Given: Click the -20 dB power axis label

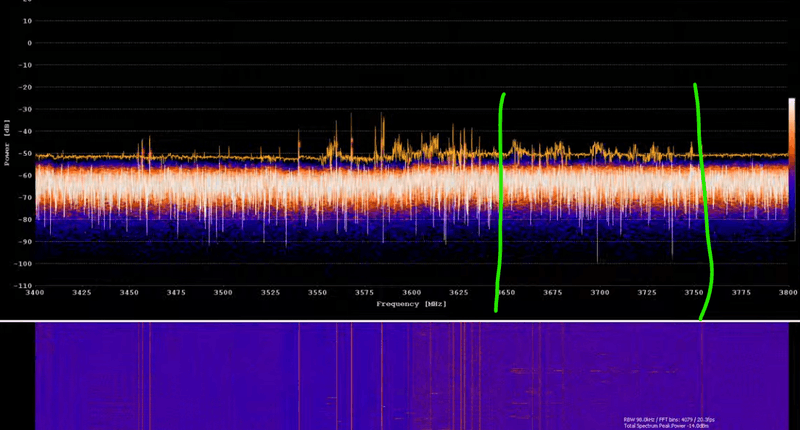Looking at the screenshot, I should point(25,87).
